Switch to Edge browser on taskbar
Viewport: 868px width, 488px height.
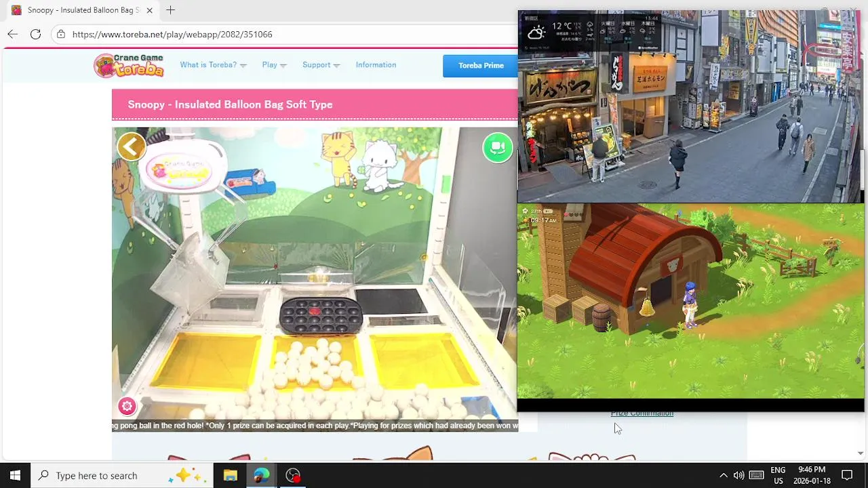point(261,475)
